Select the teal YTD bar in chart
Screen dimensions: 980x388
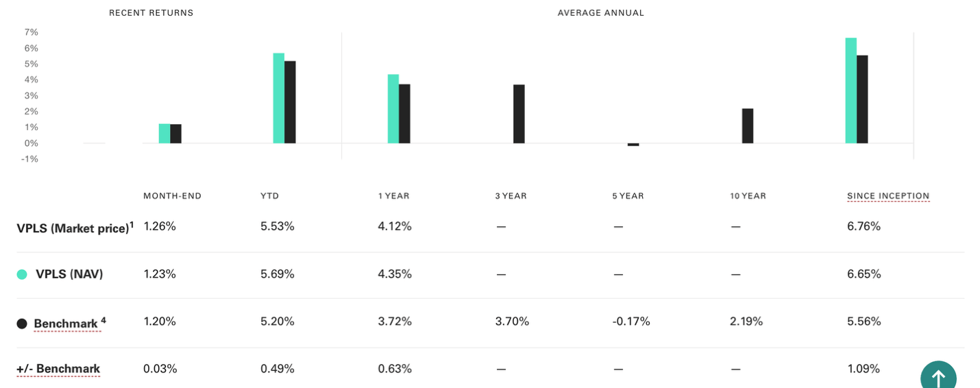point(278,98)
